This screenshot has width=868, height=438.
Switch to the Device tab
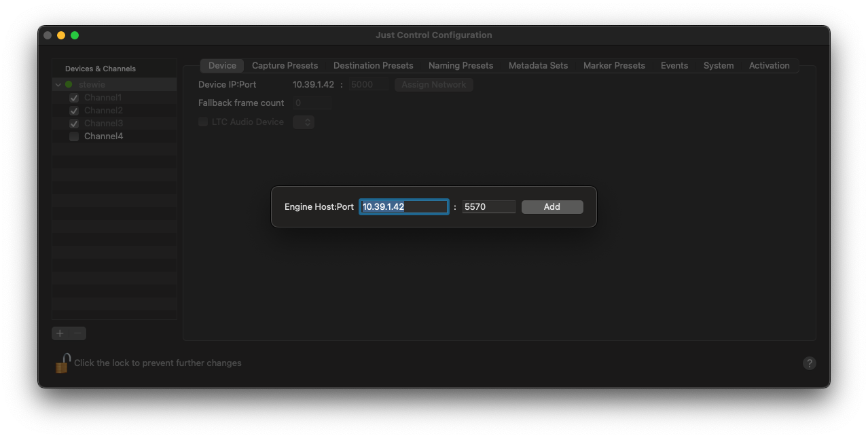222,66
